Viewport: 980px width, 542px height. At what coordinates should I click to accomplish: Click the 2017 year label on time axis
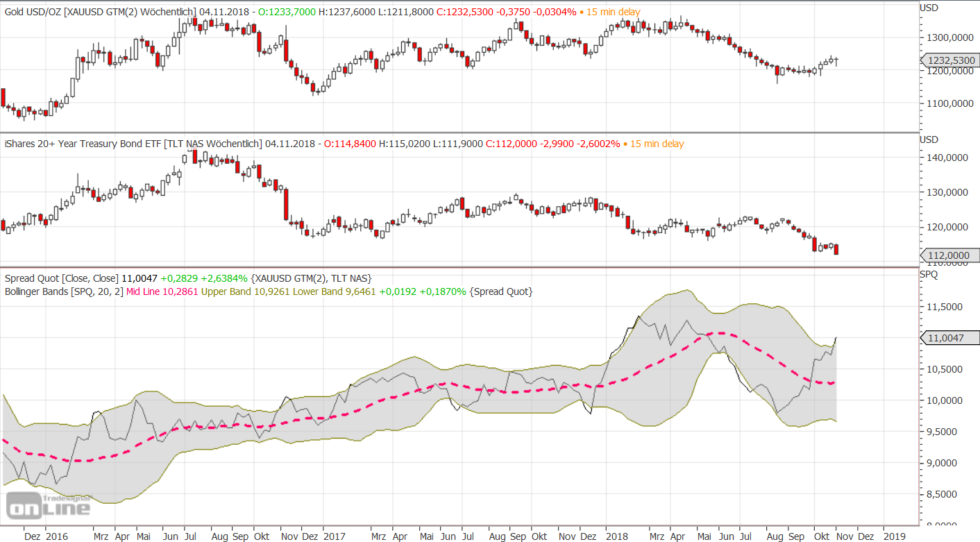click(x=334, y=536)
